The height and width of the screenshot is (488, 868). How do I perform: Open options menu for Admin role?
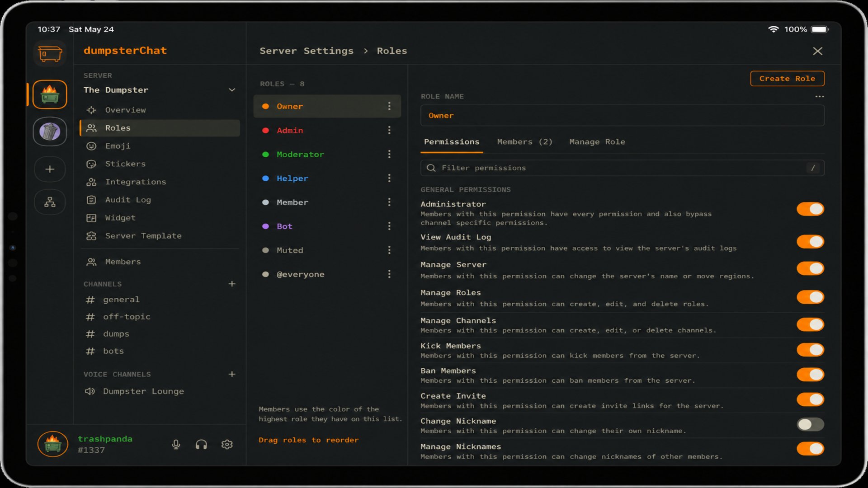point(389,130)
